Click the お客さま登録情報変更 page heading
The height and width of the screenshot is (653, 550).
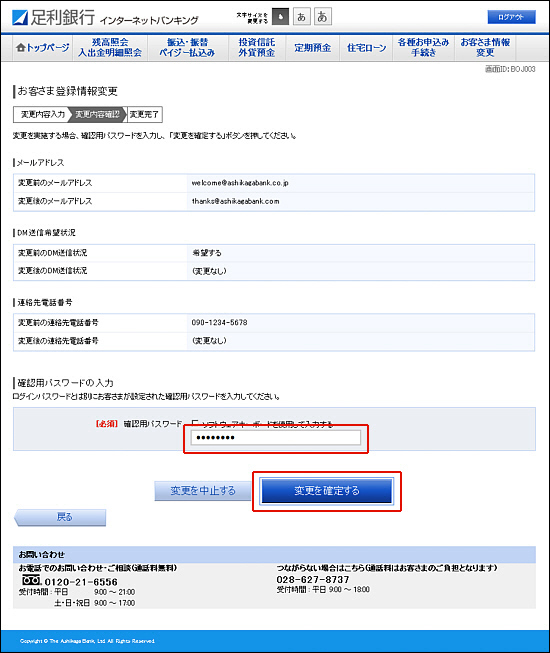click(67, 91)
